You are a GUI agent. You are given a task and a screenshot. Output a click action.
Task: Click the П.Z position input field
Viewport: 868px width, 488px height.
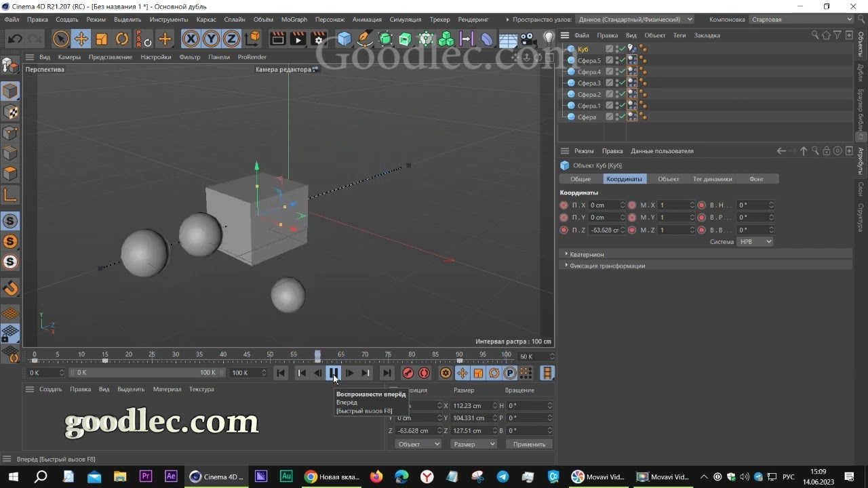pyautogui.click(x=607, y=230)
